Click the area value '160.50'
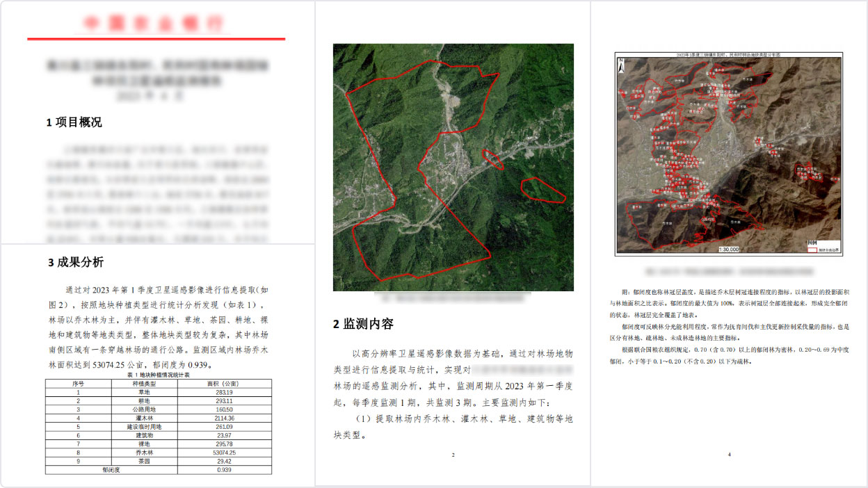Viewport: 868px width, 488px height. click(x=225, y=409)
